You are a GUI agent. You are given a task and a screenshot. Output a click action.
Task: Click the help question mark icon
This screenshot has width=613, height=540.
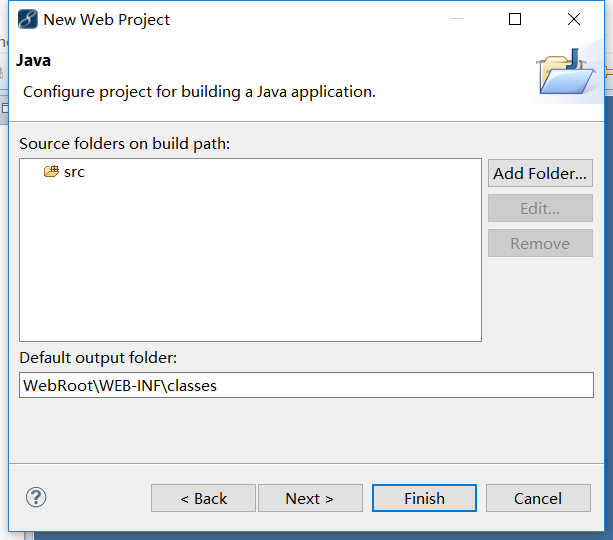(x=36, y=497)
